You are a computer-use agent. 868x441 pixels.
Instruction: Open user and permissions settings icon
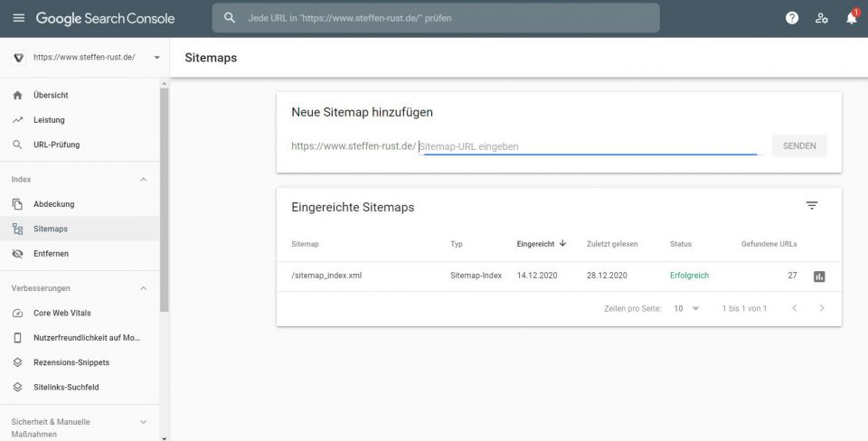tap(822, 18)
